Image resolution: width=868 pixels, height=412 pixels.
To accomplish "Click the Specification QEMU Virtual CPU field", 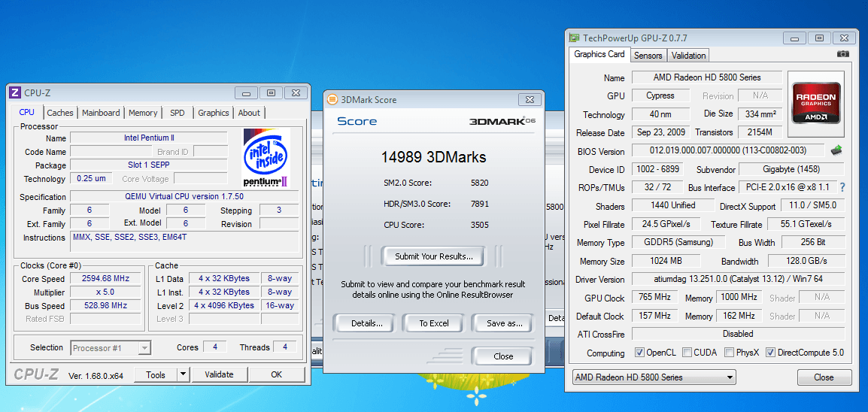I will coord(184,196).
